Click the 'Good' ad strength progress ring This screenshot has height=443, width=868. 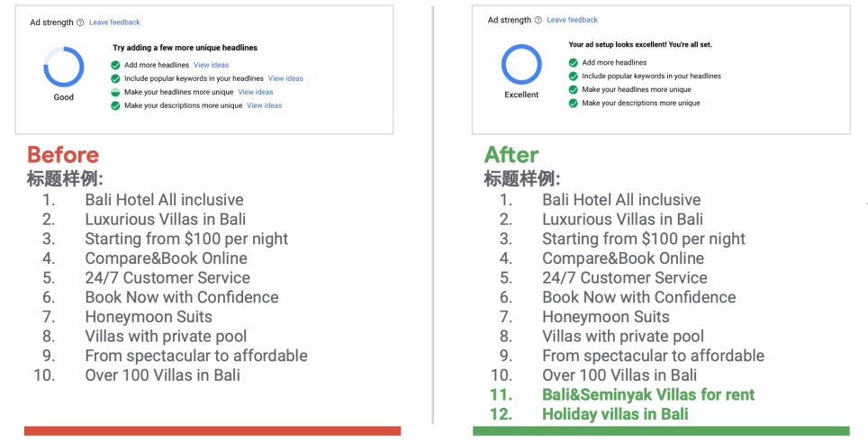pyautogui.click(x=64, y=67)
